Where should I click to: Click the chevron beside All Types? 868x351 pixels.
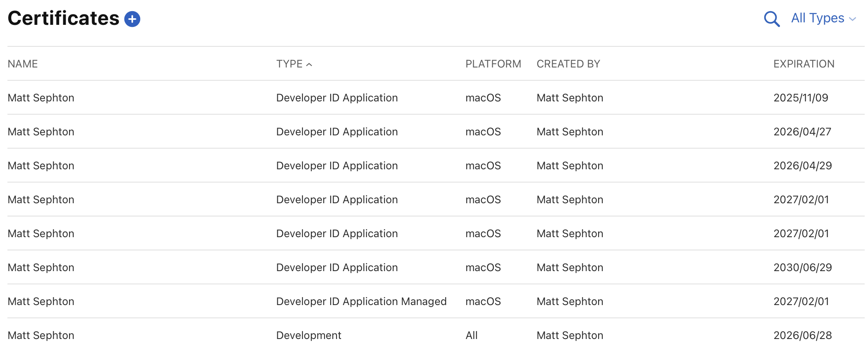pyautogui.click(x=852, y=19)
